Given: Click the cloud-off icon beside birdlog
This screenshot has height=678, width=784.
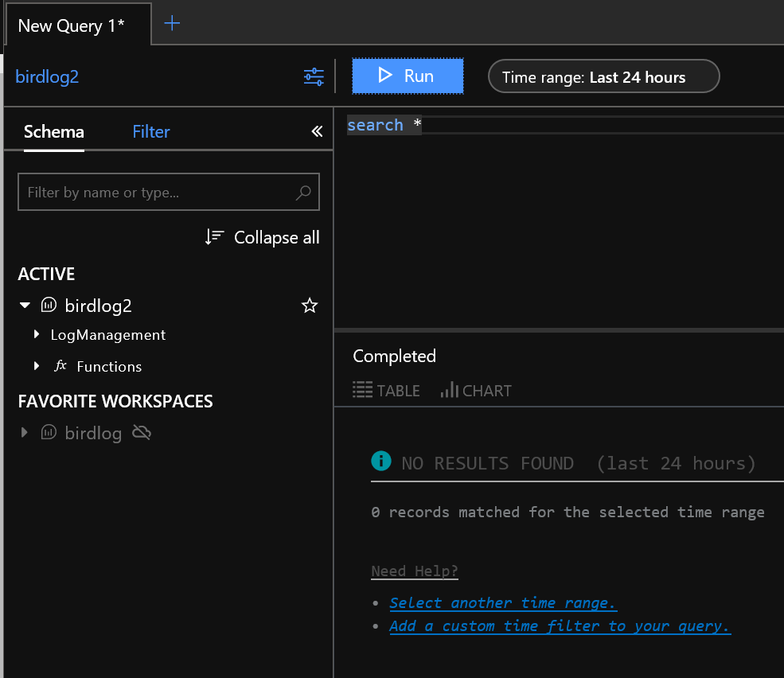Looking at the screenshot, I should (x=142, y=432).
